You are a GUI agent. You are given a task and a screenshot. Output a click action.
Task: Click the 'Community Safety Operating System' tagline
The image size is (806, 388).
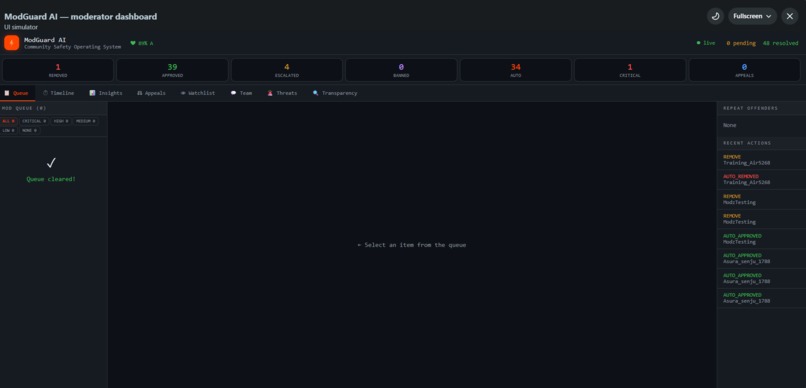[x=72, y=47]
